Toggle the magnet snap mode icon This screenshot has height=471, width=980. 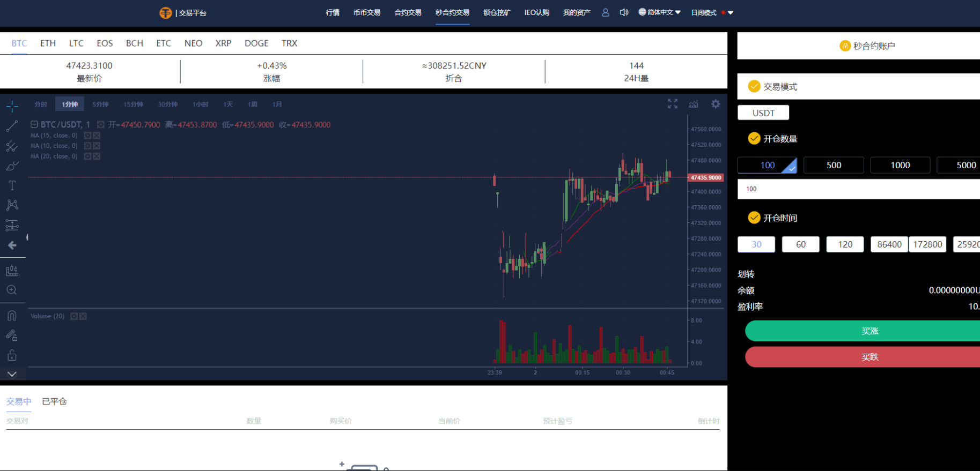pyautogui.click(x=12, y=315)
